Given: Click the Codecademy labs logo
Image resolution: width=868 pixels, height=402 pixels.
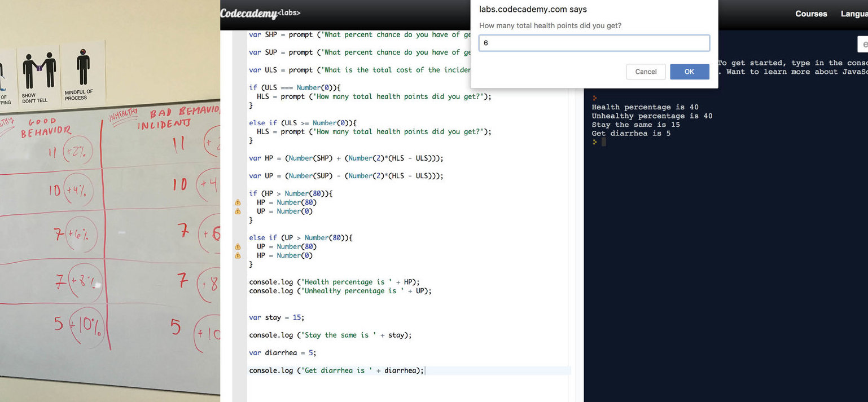Looking at the screenshot, I should coord(260,13).
